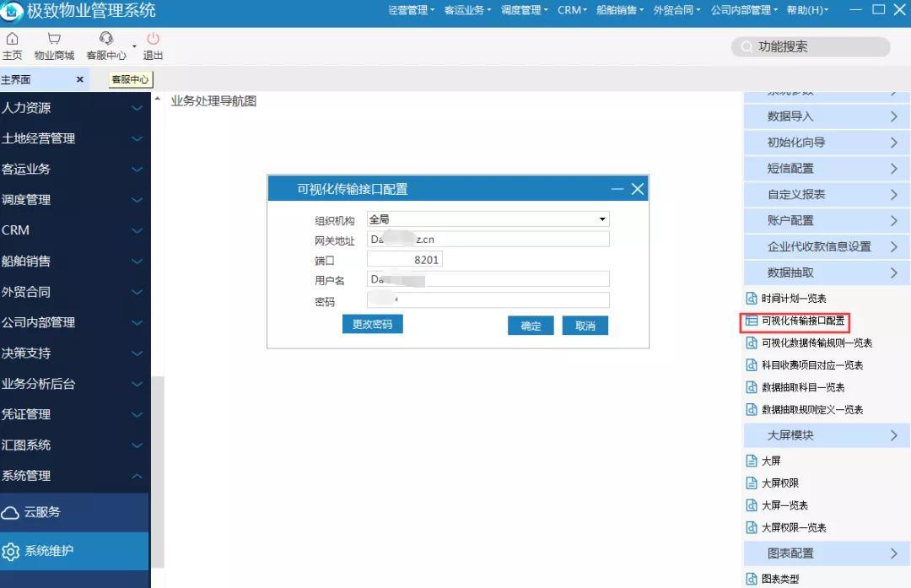Open 数据抽取科目一览表 icon
911x588 pixels.
752,387
